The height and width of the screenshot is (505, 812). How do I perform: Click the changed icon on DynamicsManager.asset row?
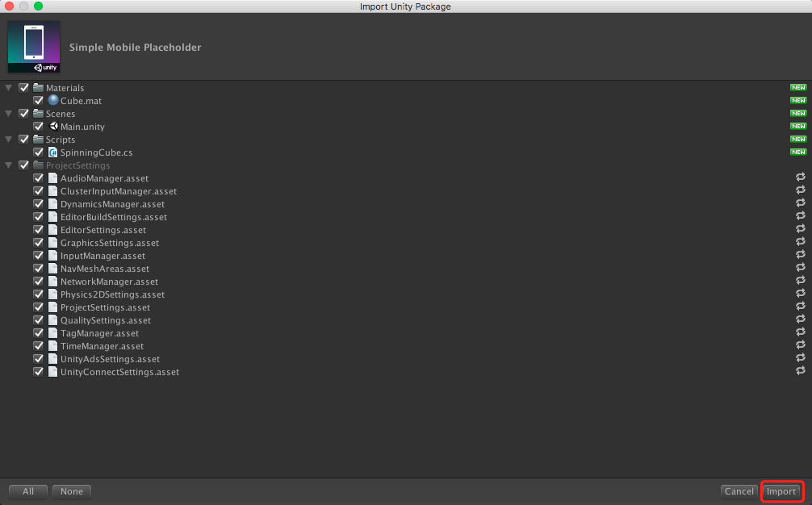coord(801,202)
